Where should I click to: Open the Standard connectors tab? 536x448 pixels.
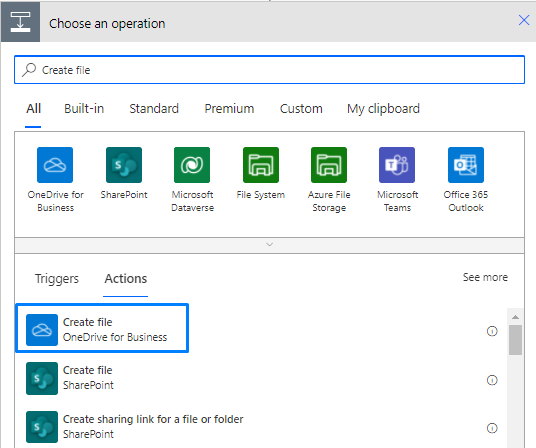coord(154,109)
